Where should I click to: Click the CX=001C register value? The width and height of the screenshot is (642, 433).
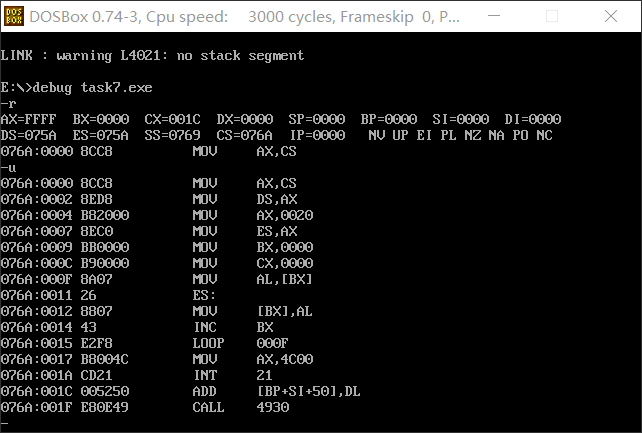coord(172,120)
